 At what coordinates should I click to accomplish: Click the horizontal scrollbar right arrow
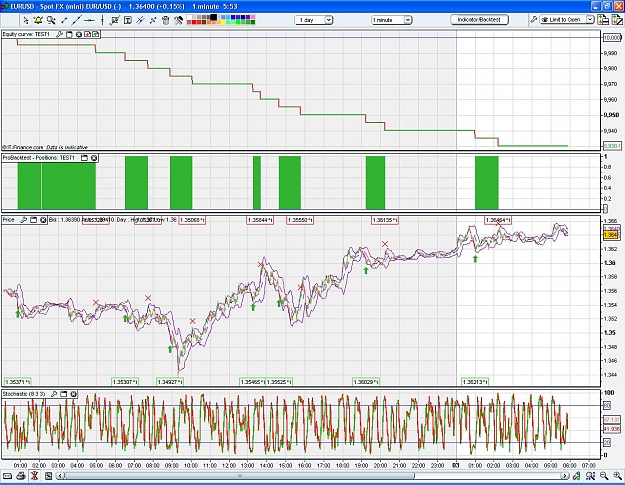[x=565, y=476]
